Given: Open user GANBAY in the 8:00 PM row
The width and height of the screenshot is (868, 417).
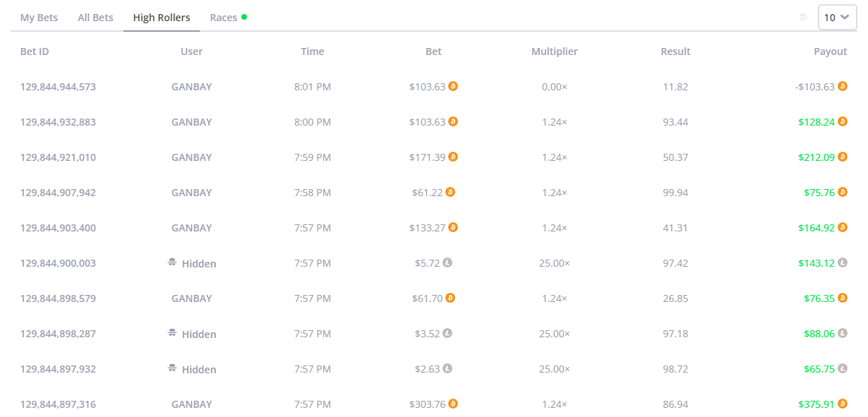Looking at the screenshot, I should [192, 122].
